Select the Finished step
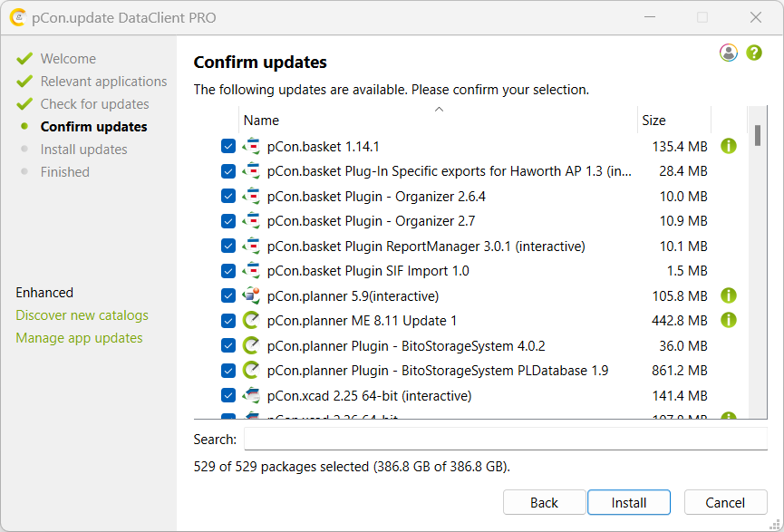Image resolution: width=784 pixels, height=532 pixels. point(65,172)
